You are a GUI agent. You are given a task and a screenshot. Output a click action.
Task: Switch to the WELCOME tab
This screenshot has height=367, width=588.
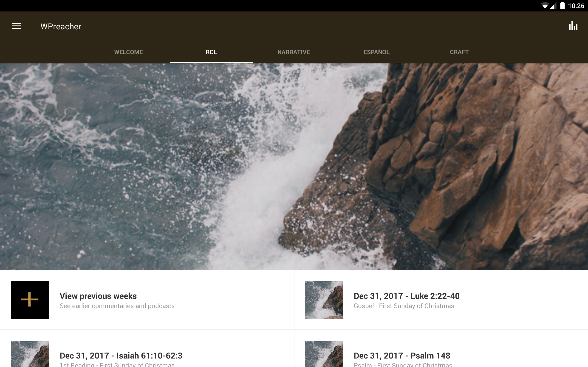coord(128,52)
